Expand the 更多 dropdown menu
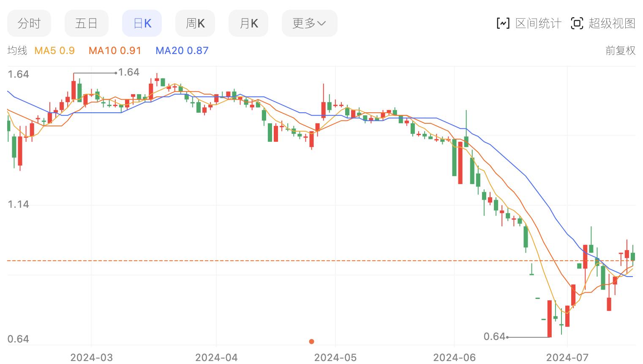This screenshot has width=643, height=364. pos(309,23)
